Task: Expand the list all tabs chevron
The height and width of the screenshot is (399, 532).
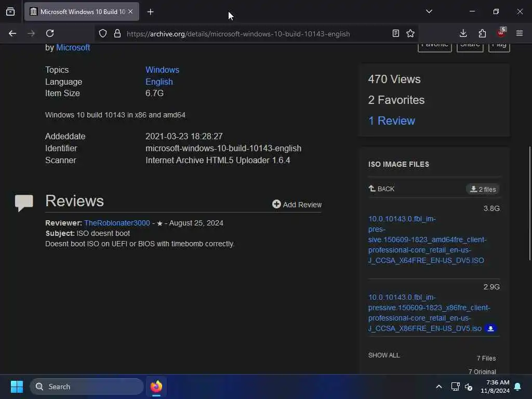Action: pos(429,11)
